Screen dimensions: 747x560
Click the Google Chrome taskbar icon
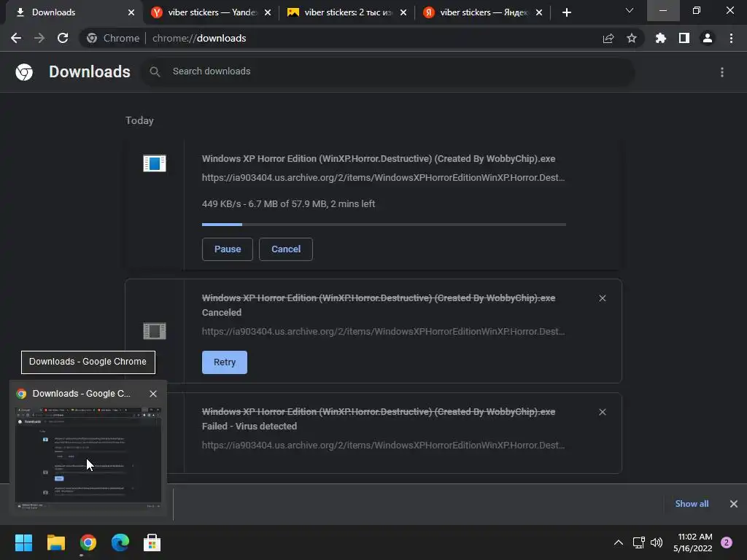(x=88, y=542)
